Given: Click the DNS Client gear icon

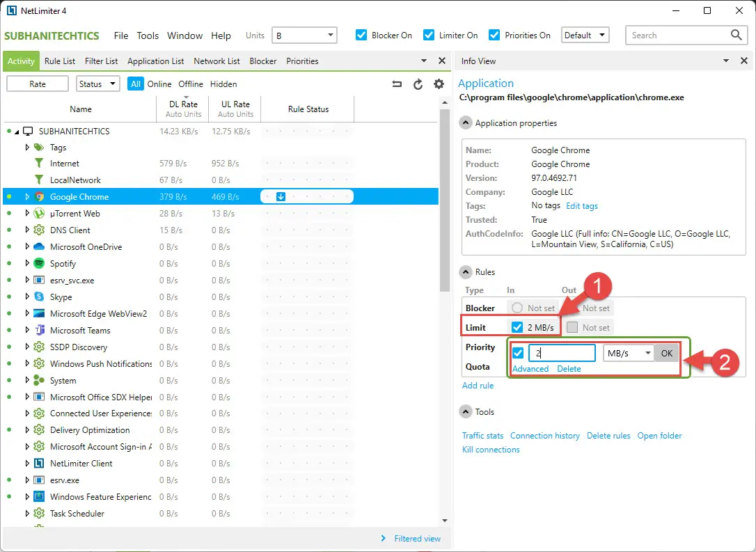Looking at the screenshot, I should [39, 230].
